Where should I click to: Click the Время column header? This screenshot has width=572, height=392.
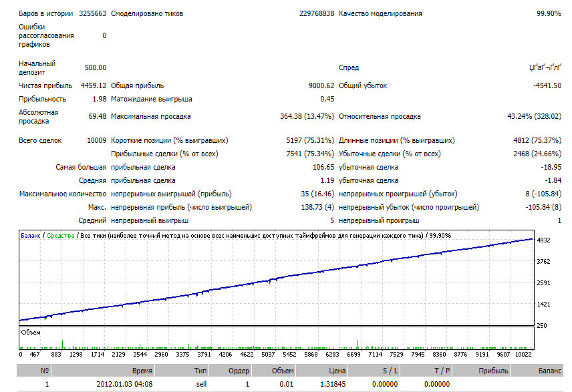[103, 371]
